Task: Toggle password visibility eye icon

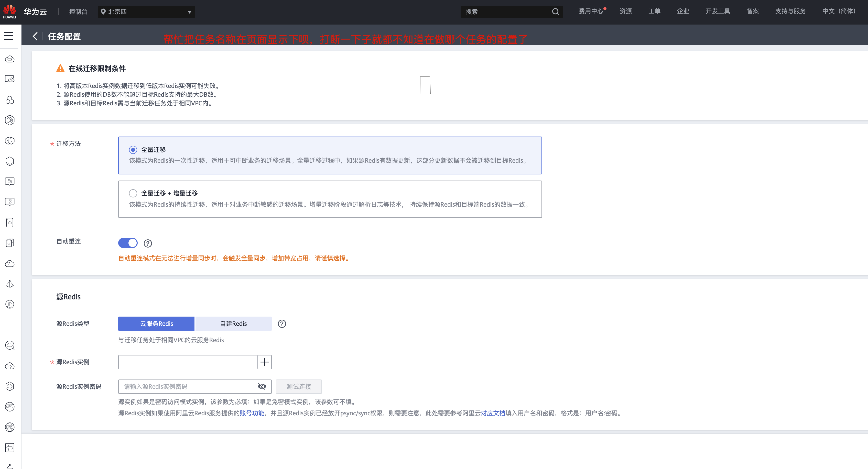Action: (x=262, y=386)
